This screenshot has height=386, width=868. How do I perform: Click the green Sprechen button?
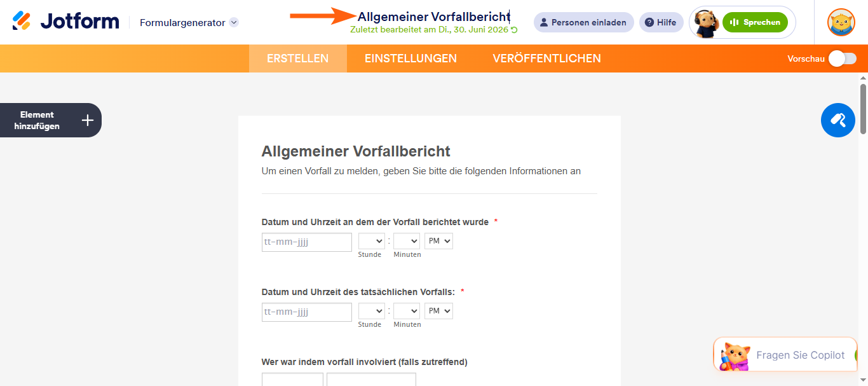[x=755, y=22]
